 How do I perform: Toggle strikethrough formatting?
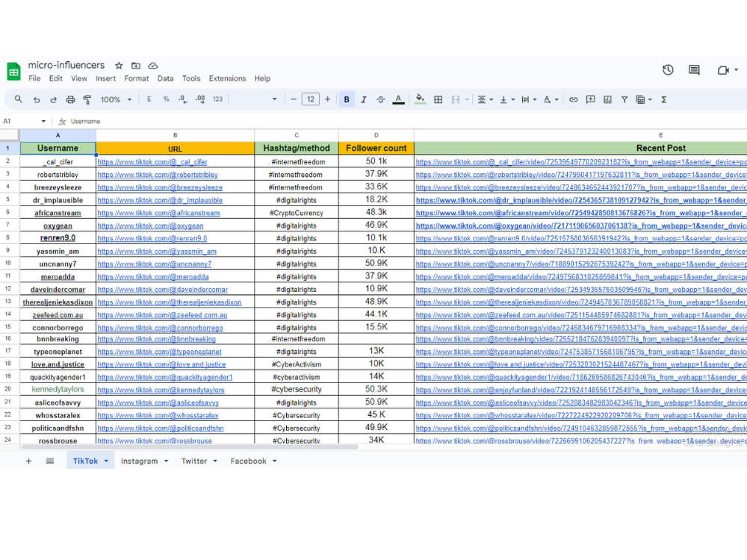coord(382,99)
